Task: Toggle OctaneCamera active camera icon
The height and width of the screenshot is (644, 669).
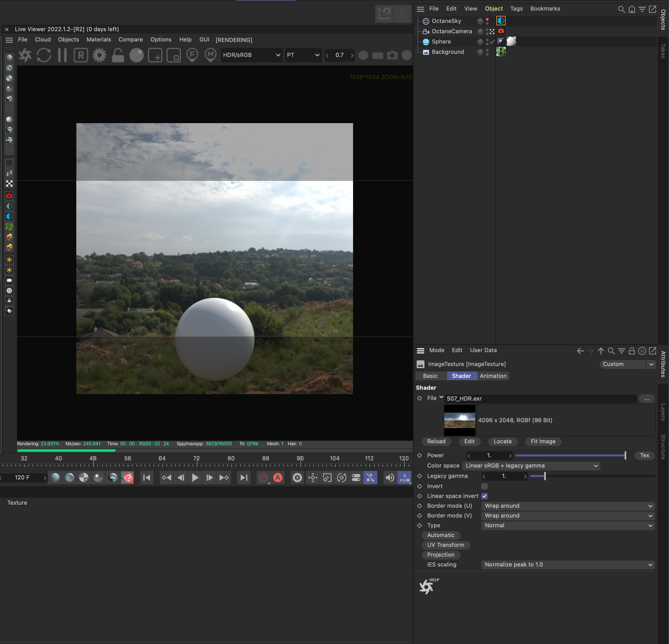Action: (x=492, y=31)
